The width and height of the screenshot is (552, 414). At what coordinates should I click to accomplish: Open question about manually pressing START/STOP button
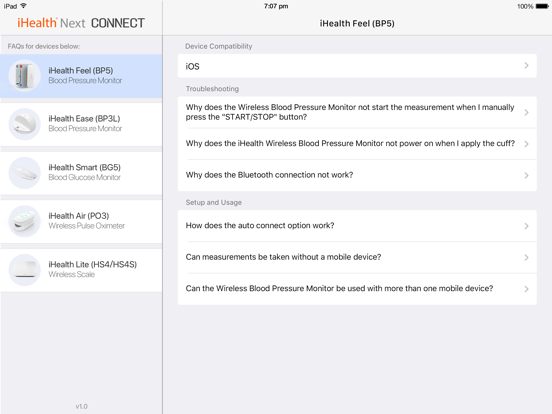pyautogui.click(x=357, y=112)
